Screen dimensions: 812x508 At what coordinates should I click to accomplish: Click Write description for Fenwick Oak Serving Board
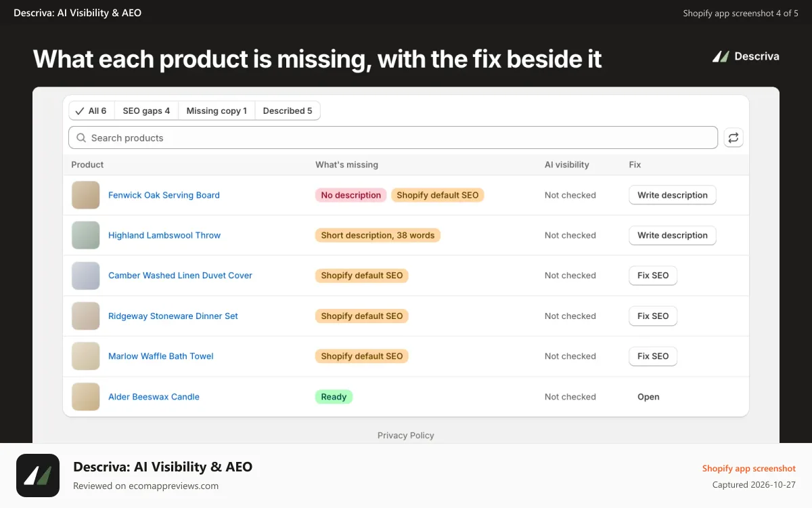click(673, 195)
